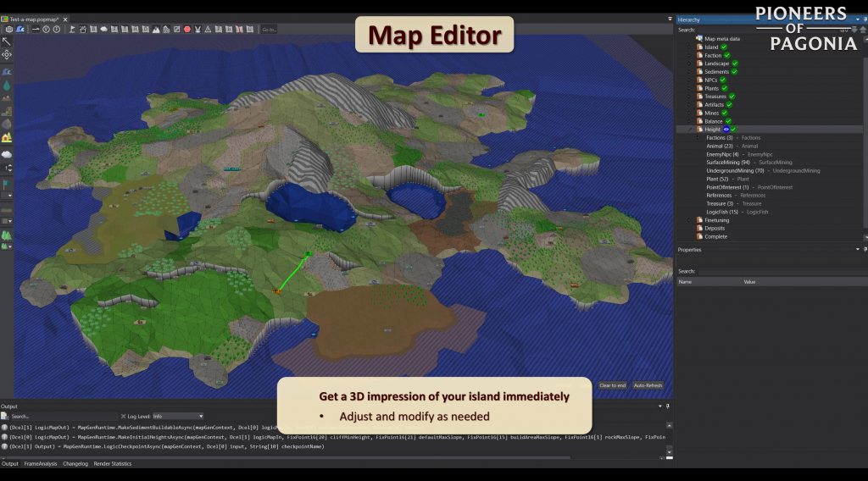Select the rock boulder tool
Screen dimensions: 868x481
click(7, 124)
